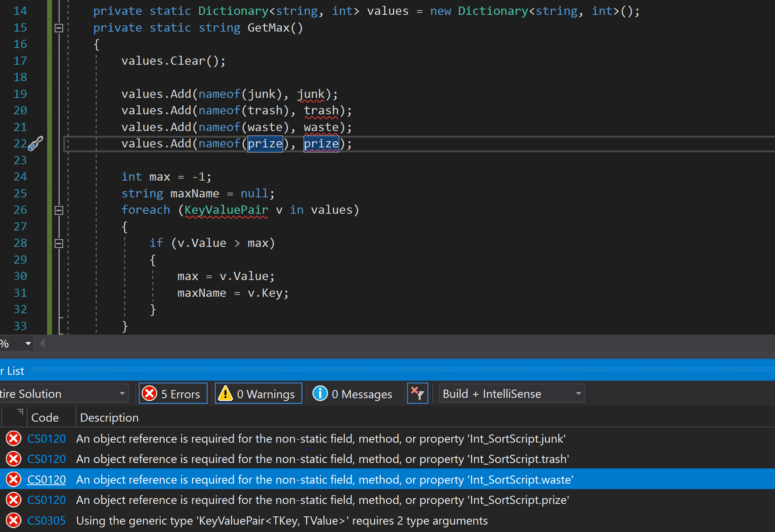
Task: Toggle the 5 Errors filter
Action: coord(173,394)
